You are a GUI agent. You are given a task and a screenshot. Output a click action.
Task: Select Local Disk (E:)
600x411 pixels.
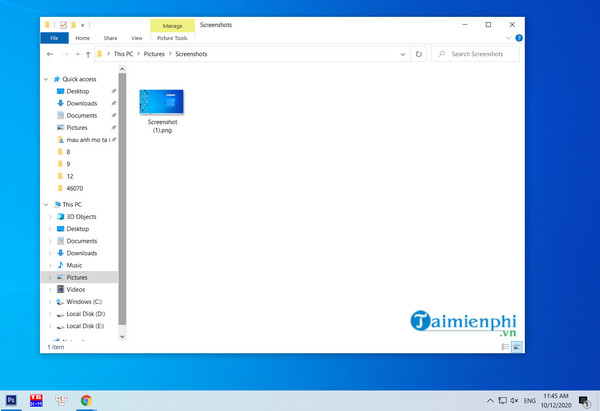pyautogui.click(x=85, y=326)
